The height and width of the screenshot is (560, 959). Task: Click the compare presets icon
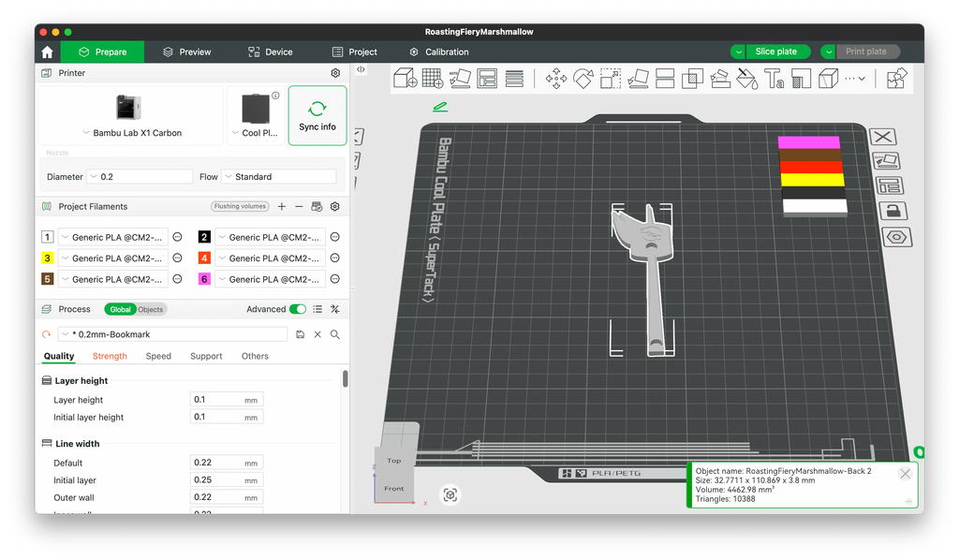coord(334,309)
